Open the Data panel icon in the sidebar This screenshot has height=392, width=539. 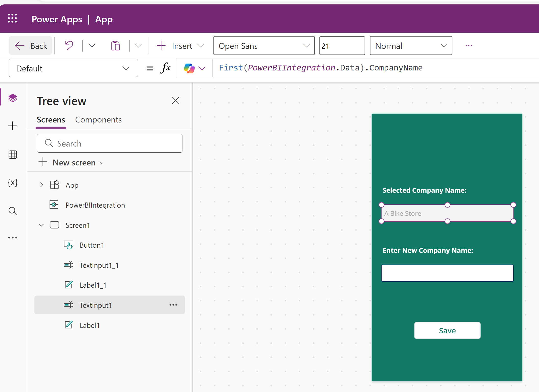pos(13,155)
